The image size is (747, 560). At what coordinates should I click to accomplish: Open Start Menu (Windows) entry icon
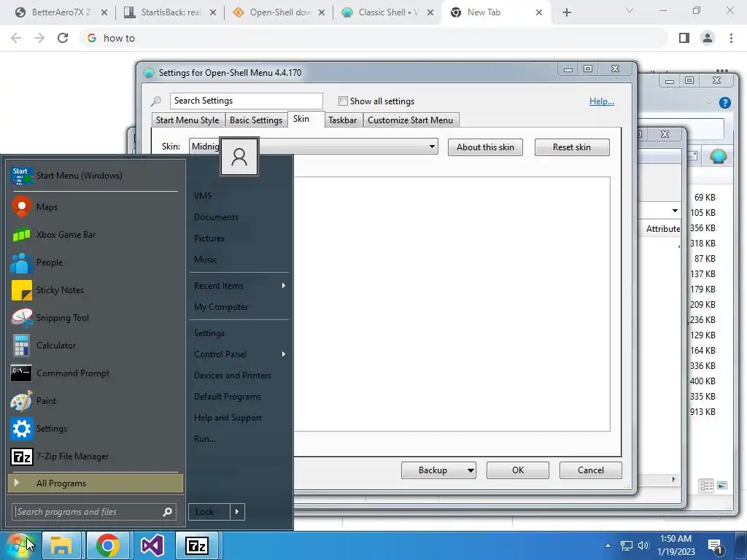[x=21, y=176]
